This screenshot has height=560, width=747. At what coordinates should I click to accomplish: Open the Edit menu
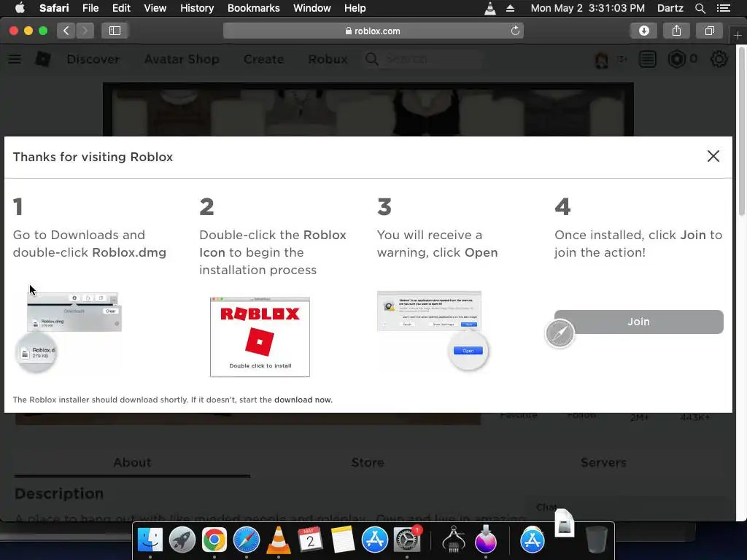point(121,8)
